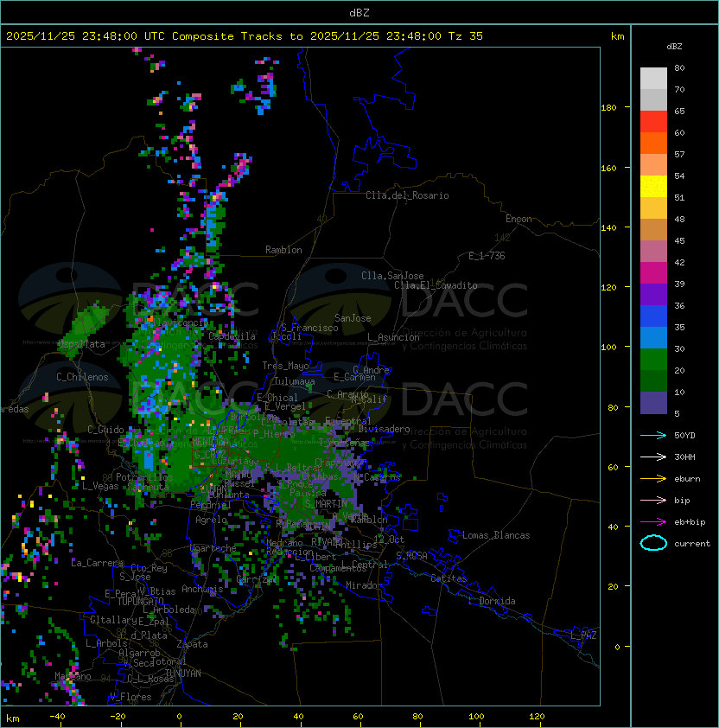This screenshot has width=719, height=728.
Task: Click the La_Carrera map label
Action: [x=97, y=563]
